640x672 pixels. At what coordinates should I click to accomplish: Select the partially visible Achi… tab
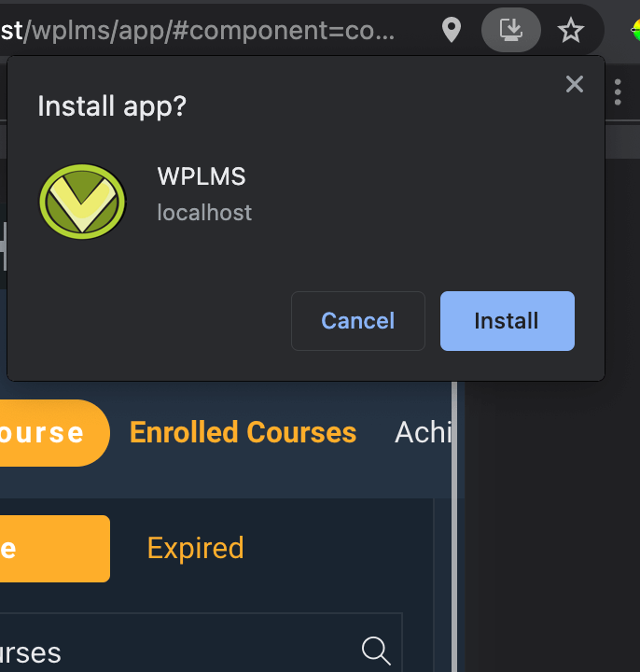coord(424,432)
